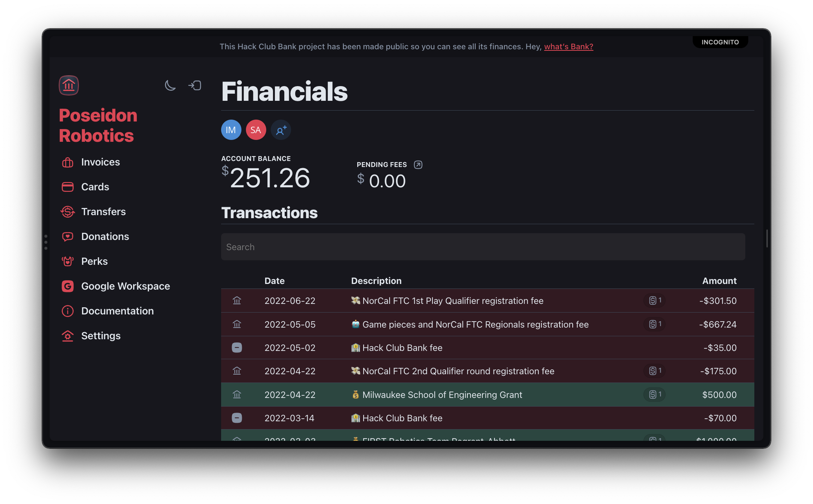Screen dimensions: 813x504
Task: Click the SA member avatar
Action: (x=256, y=130)
